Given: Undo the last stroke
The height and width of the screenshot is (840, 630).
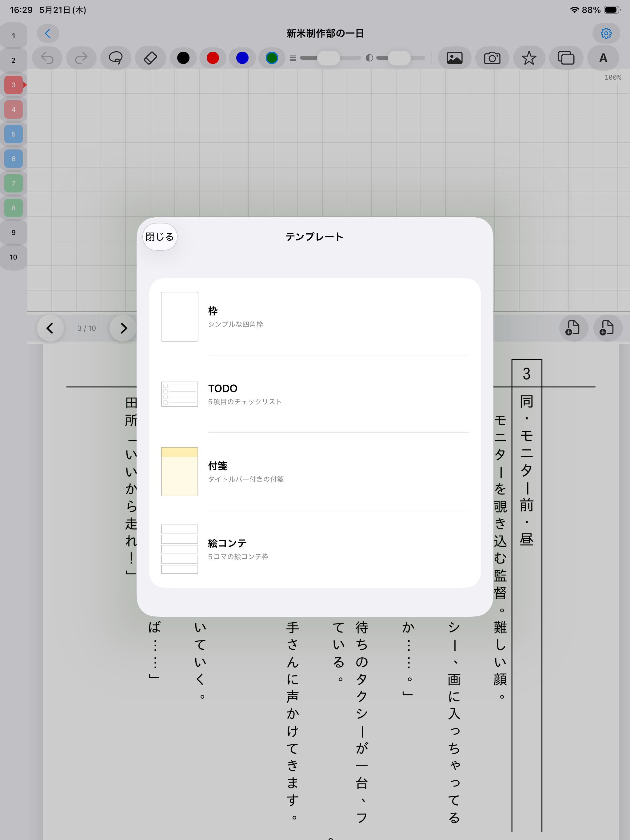Looking at the screenshot, I should point(47,58).
